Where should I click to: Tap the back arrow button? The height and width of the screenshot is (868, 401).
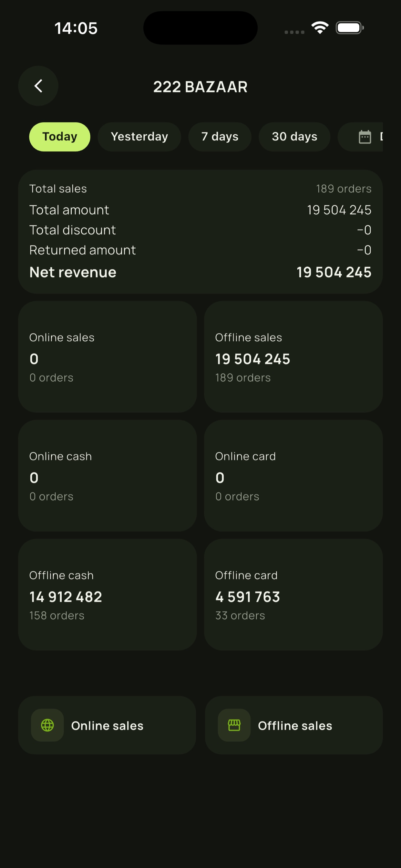38,86
